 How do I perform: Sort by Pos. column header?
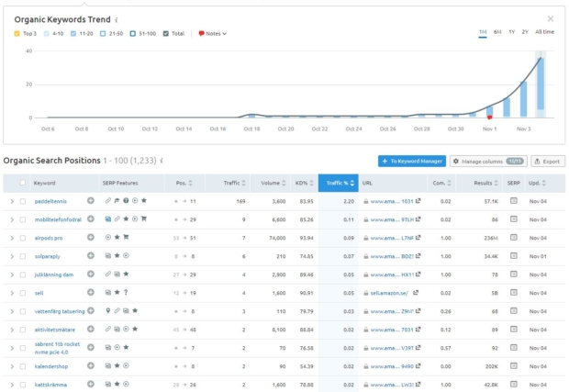[x=184, y=183]
